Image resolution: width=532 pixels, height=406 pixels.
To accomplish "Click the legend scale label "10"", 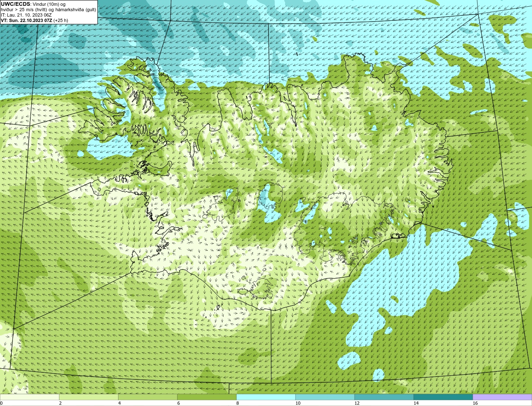I will tap(298, 403).
